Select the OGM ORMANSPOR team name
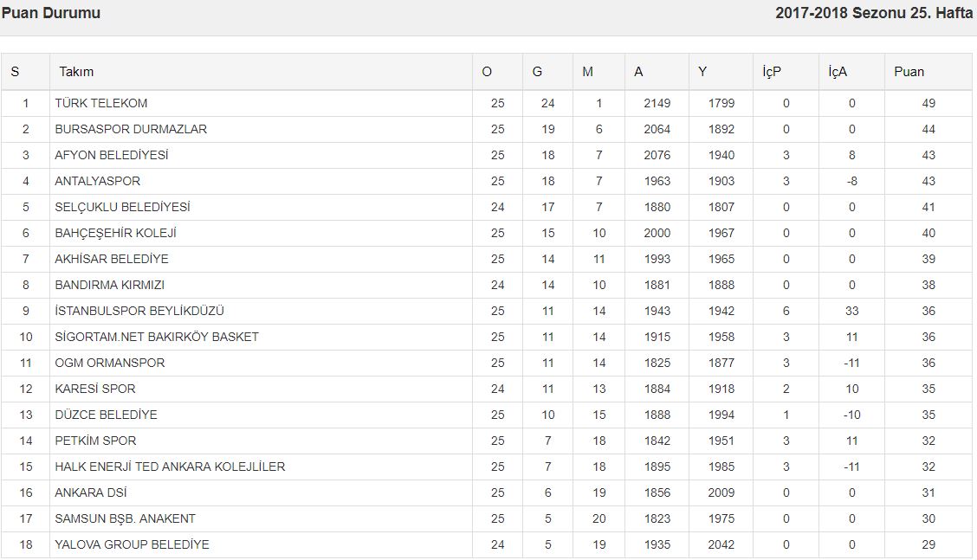 click(109, 363)
